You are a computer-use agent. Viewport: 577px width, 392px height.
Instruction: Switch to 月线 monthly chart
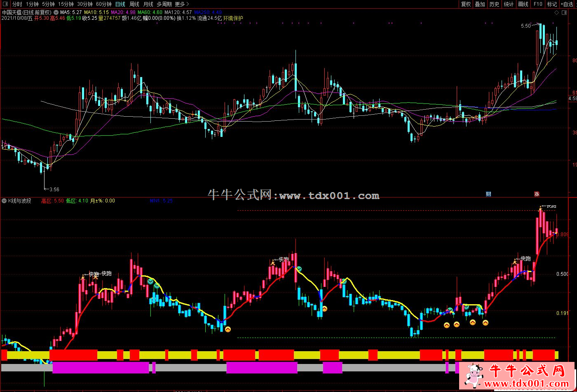pyautogui.click(x=148, y=4)
